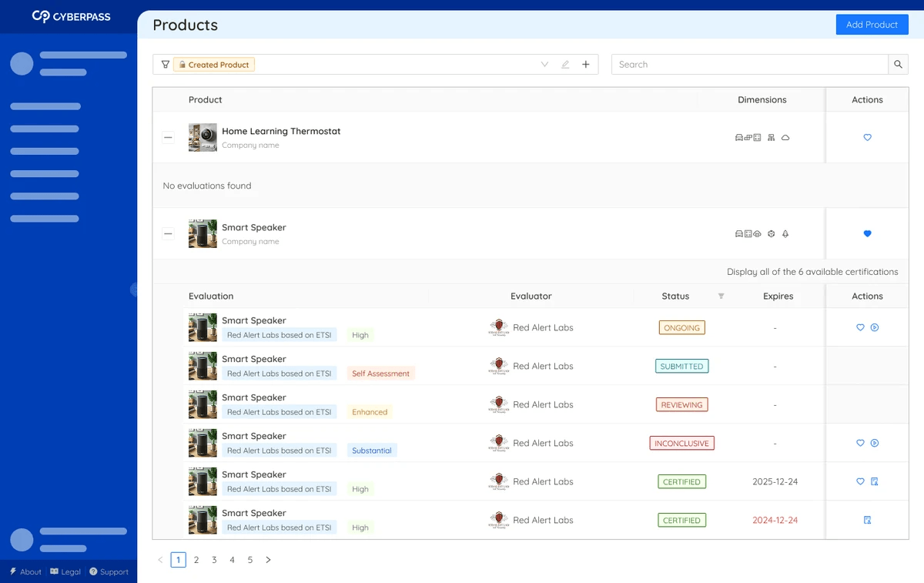Click the cloud dimension icon for Home Learning Thermostat
Image resolution: width=924 pixels, height=583 pixels.
pyautogui.click(x=785, y=138)
